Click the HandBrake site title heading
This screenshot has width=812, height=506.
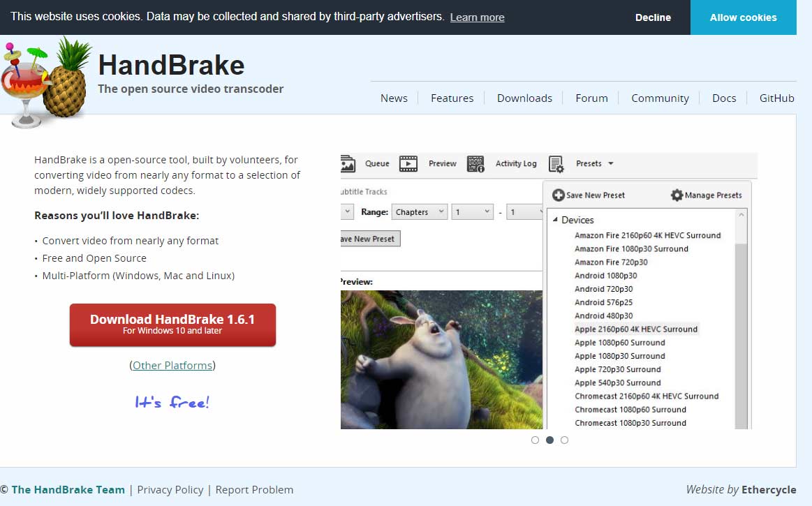click(171, 66)
